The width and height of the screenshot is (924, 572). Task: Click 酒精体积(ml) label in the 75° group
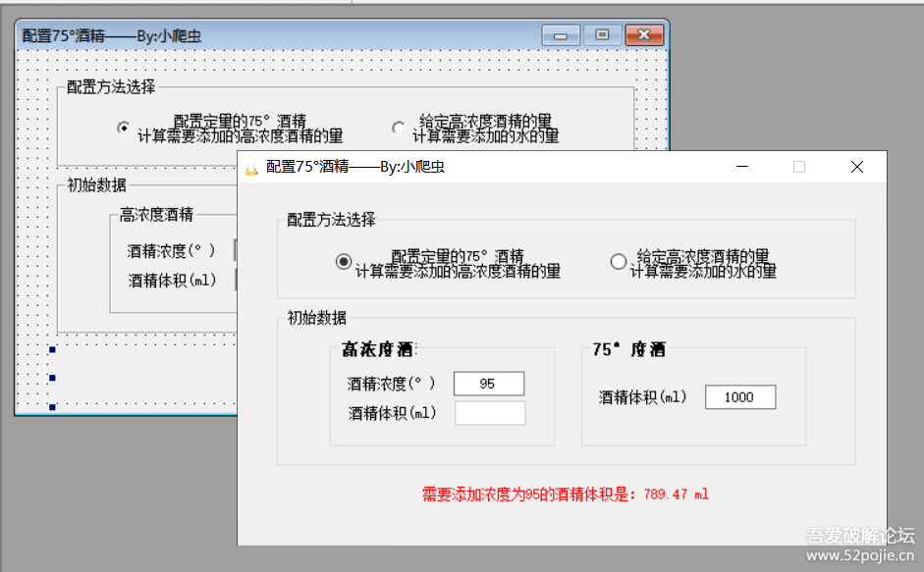point(643,397)
